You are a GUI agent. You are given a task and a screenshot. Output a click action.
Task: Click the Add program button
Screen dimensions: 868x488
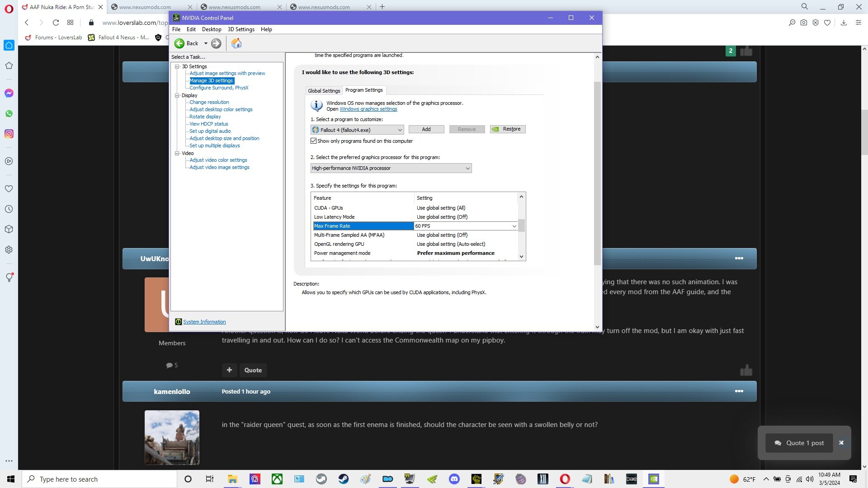(426, 129)
